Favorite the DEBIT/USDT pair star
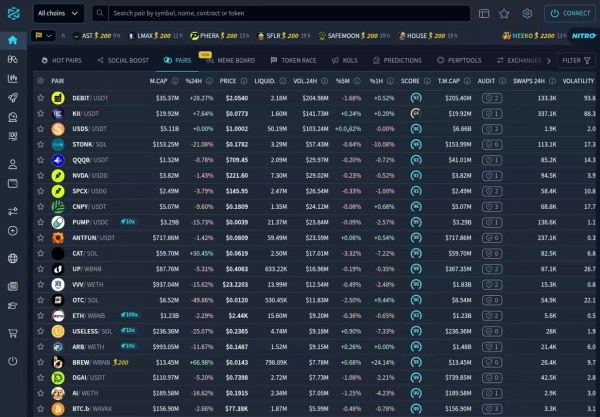 pos(41,98)
